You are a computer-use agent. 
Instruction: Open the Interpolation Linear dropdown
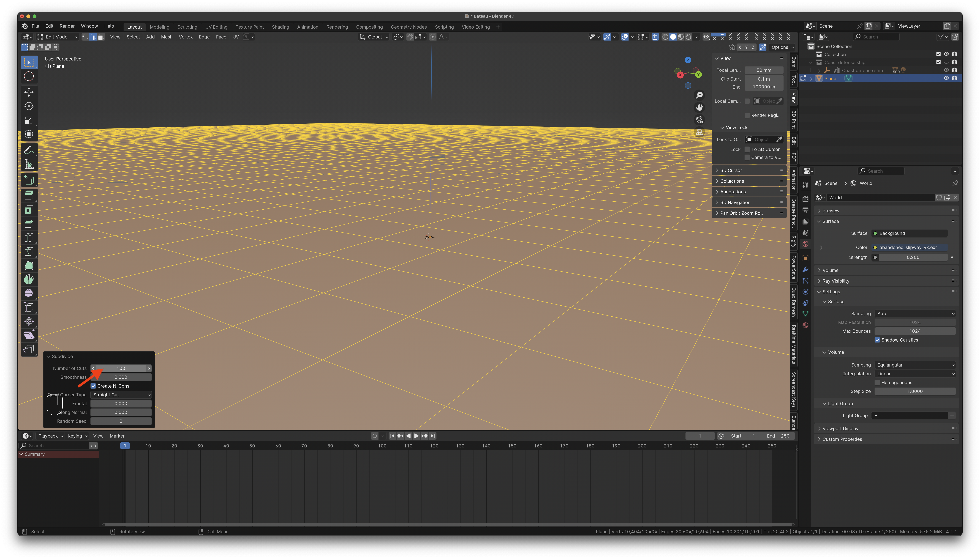(915, 374)
